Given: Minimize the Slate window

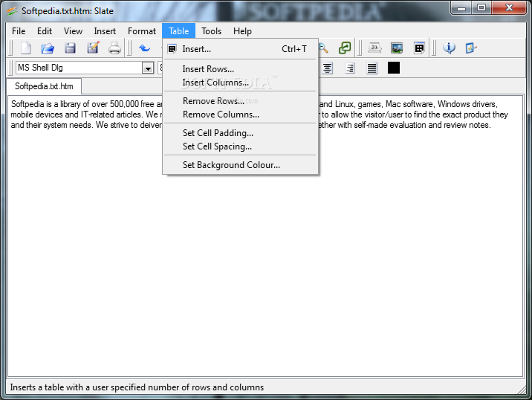Looking at the screenshot, I should tap(461, 7).
